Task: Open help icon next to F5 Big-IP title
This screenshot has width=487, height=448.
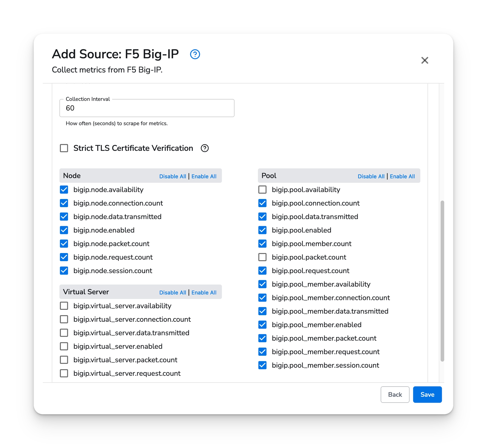Action: [195, 54]
